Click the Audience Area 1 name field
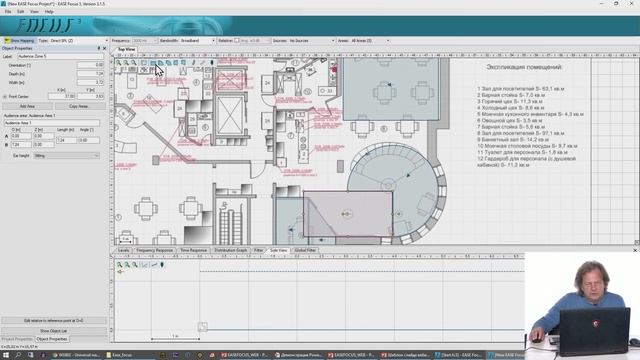 [x=51, y=123]
